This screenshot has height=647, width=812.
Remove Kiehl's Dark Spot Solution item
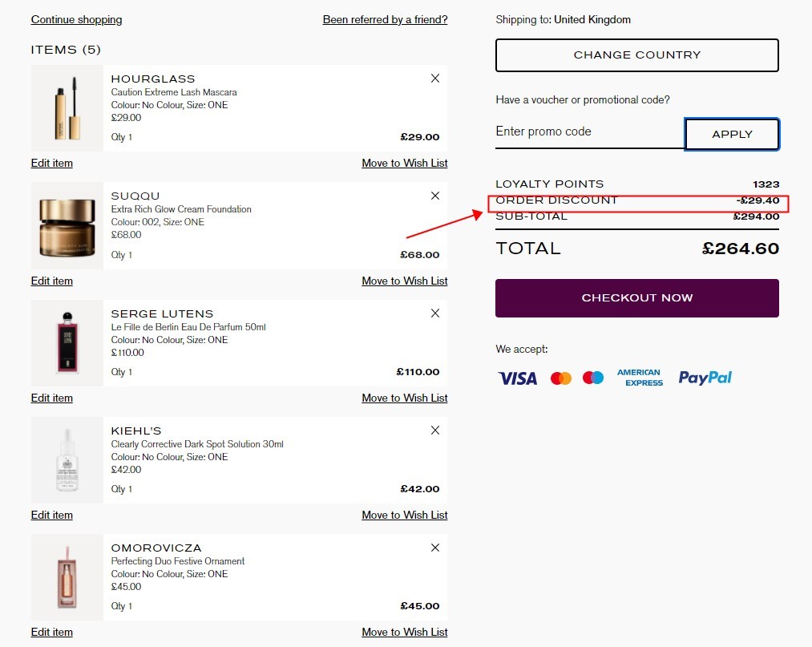(x=435, y=430)
